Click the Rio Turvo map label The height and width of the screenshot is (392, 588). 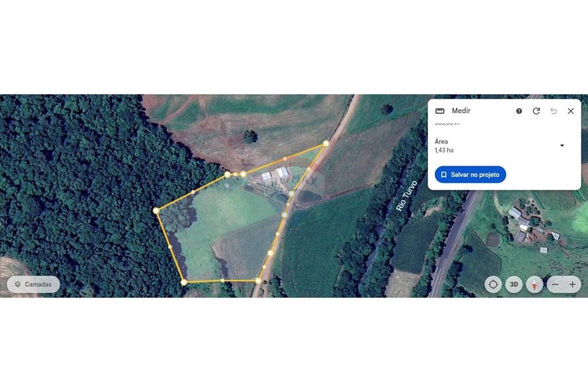point(406,196)
